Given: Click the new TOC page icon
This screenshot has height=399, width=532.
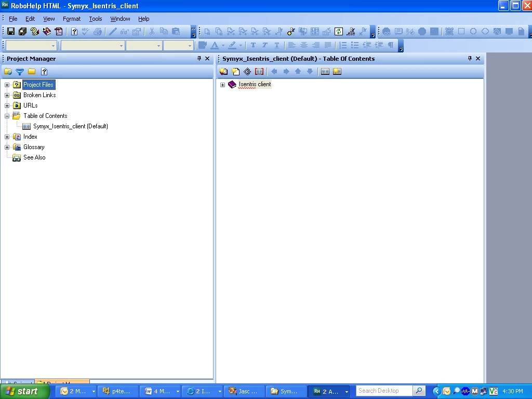Looking at the screenshot, I should [235, 71].
